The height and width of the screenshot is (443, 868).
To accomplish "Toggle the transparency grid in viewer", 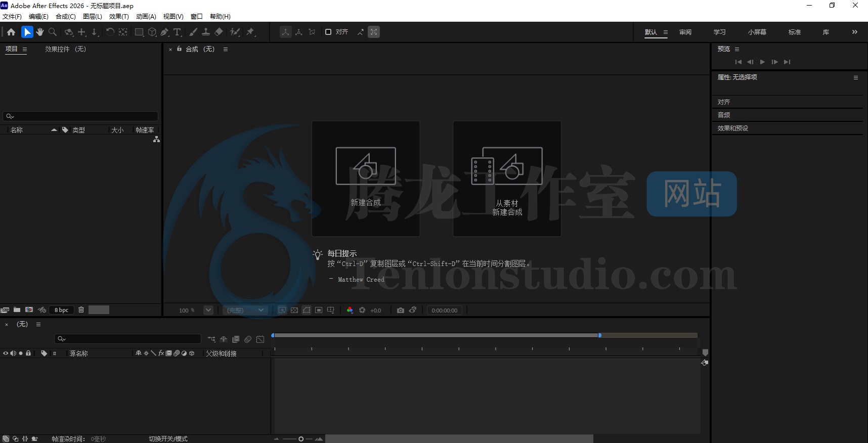I will click(294, 311).
